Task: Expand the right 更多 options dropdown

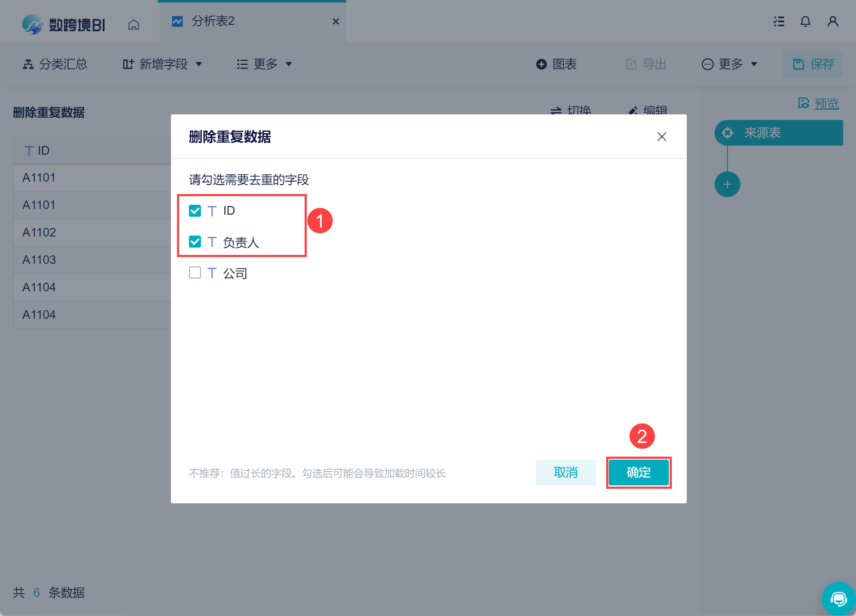Action: pos(730,64)
